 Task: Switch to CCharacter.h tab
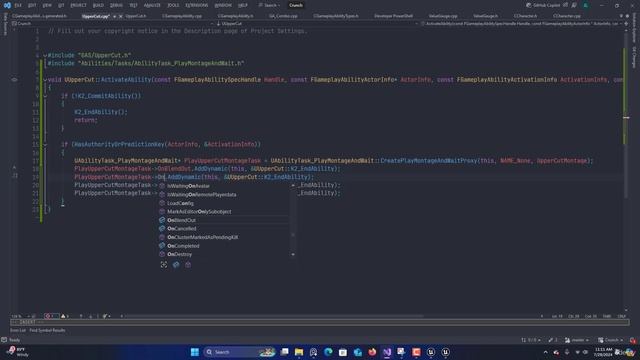(x=525, y=16)
